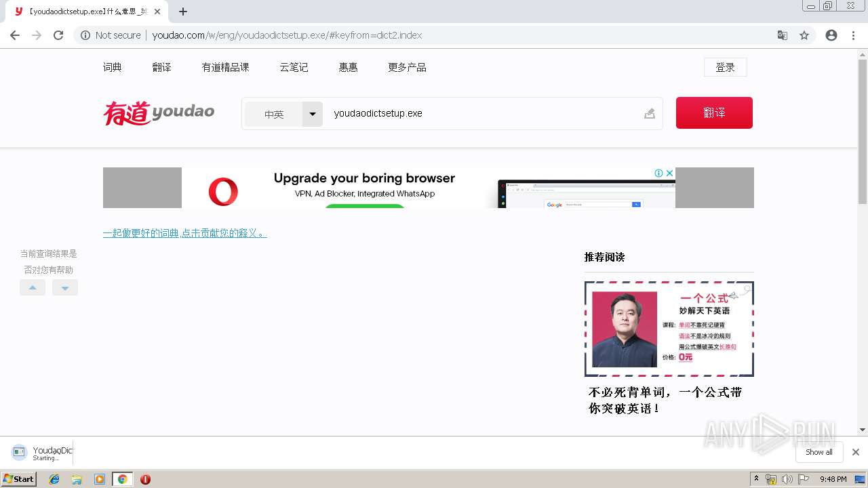Open Windows Explorer folder in taskbar
Viewport: 868px width, 488px height.
[77, 479]
